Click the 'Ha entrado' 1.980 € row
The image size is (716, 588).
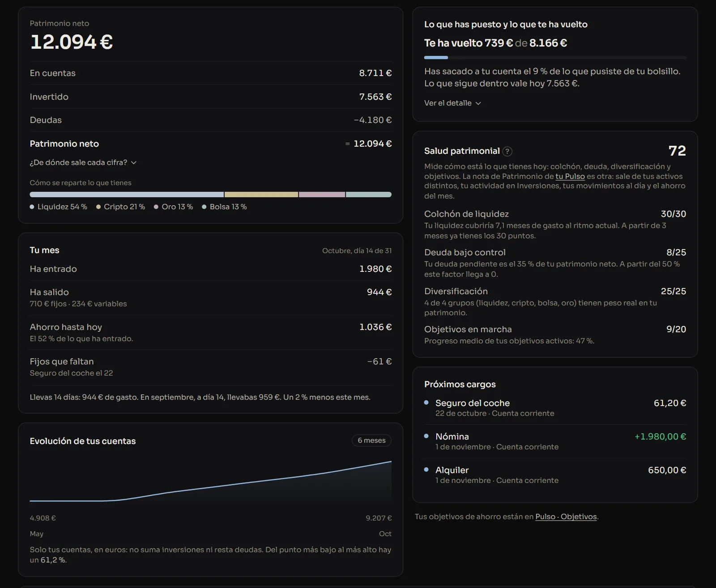(210, 269)
